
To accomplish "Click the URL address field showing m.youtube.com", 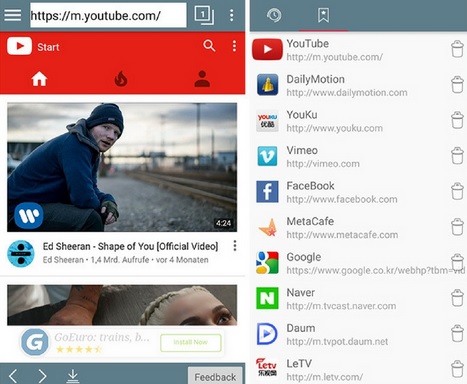I will click(108, 15).
